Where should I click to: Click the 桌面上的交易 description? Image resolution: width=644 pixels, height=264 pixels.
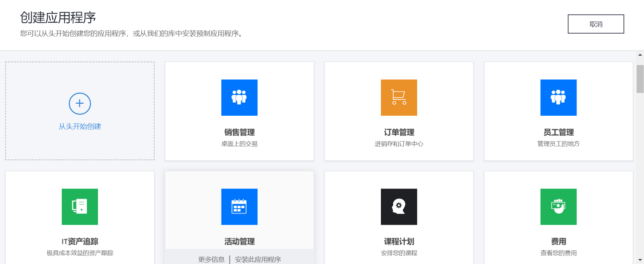click(x=239, y=144)
